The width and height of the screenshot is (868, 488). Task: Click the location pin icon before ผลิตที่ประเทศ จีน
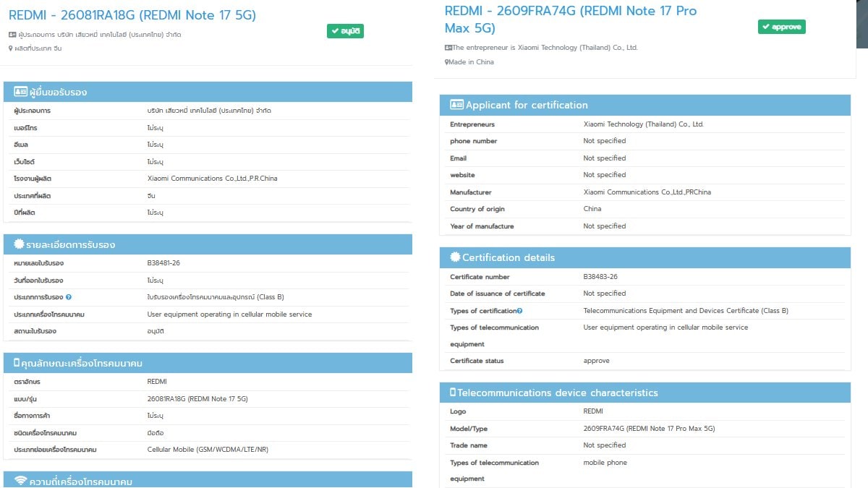11,48
